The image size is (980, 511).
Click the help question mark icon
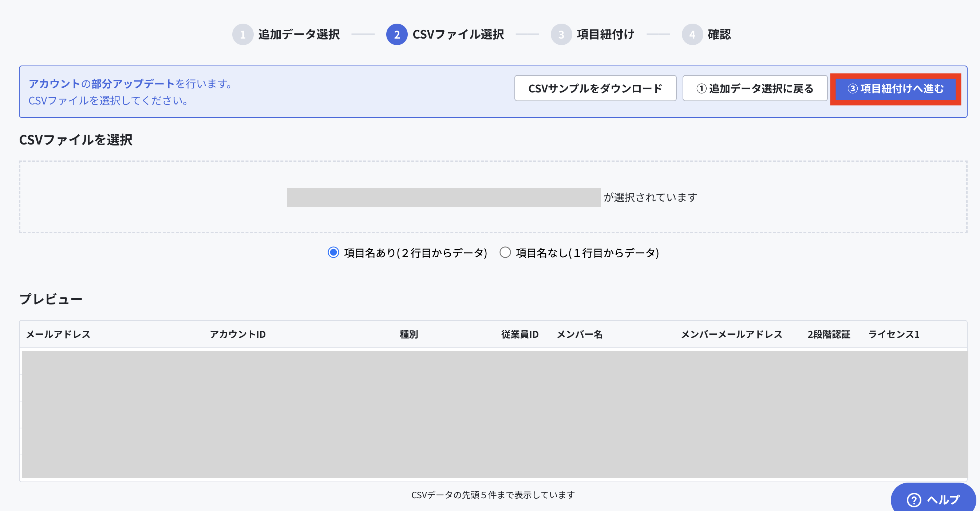914,500
